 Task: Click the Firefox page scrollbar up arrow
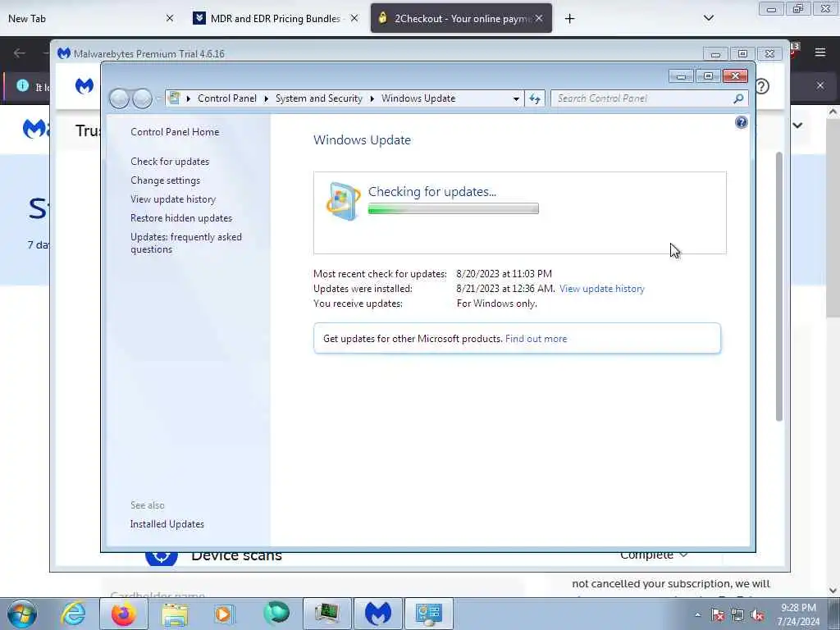(x=833, y=112)
